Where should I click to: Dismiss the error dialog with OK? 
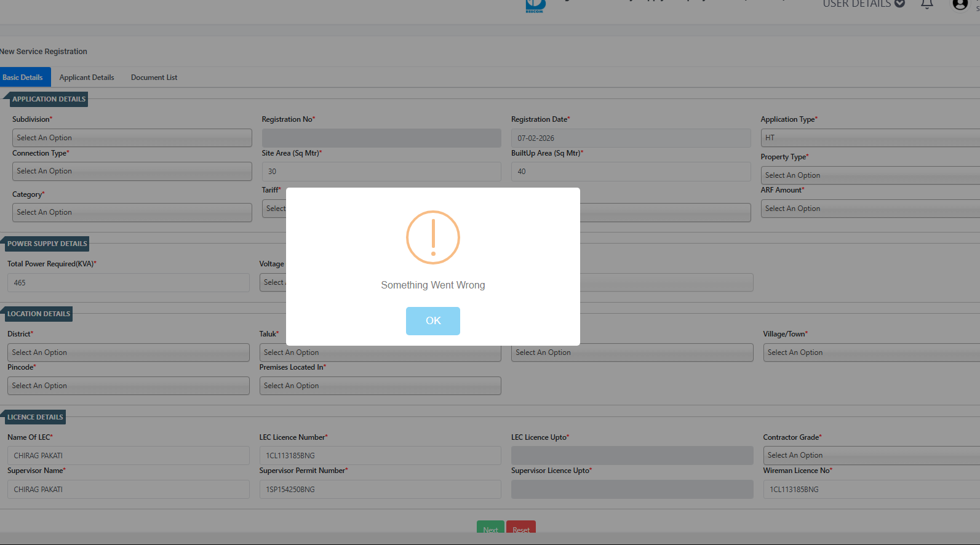coord(433,321)
